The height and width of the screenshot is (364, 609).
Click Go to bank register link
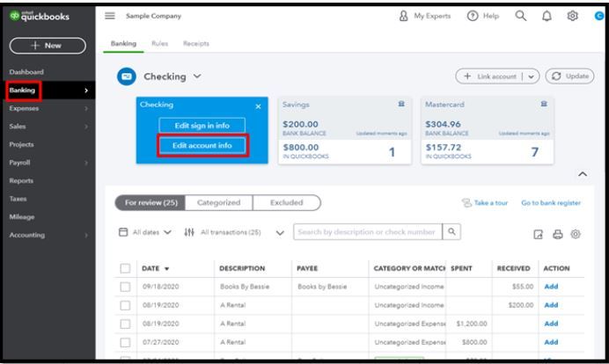[x=551, y=202]
